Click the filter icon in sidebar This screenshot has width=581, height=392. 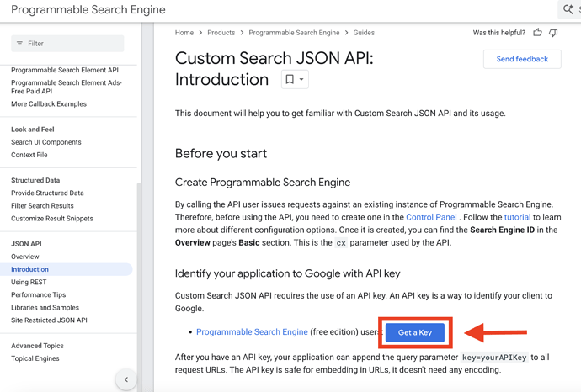19,43
